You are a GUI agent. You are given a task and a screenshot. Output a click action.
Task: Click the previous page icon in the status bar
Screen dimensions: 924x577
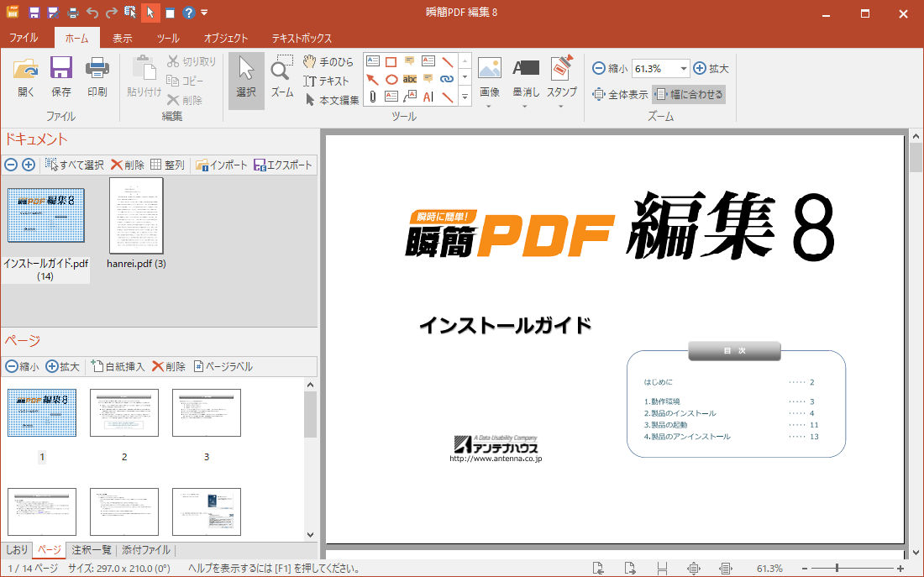coord(598,569)
